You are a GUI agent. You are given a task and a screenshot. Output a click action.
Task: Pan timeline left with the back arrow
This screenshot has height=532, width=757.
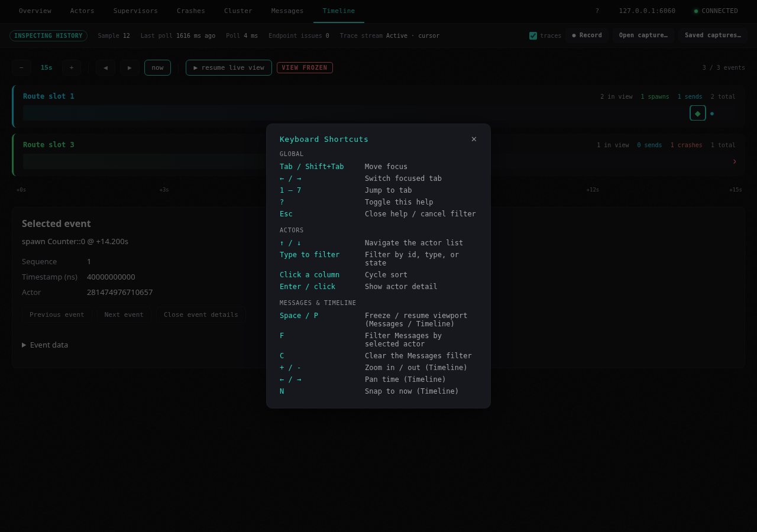[105, 67]
